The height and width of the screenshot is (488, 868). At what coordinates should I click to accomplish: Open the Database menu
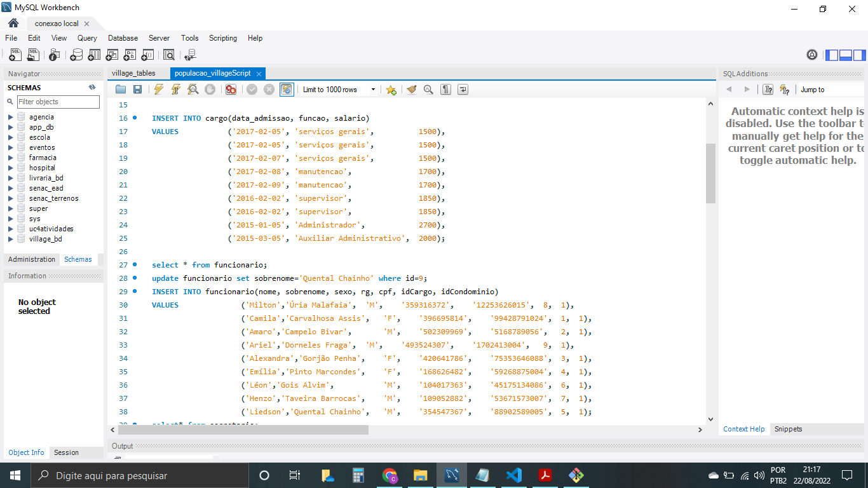pos(123,38)
